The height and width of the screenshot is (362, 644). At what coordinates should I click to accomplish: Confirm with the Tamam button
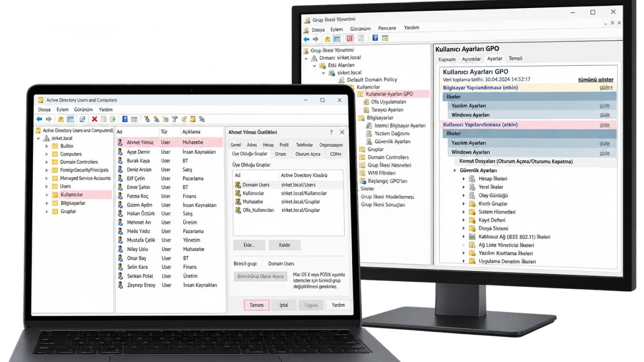pyautogui.click(x=257, y=305)
